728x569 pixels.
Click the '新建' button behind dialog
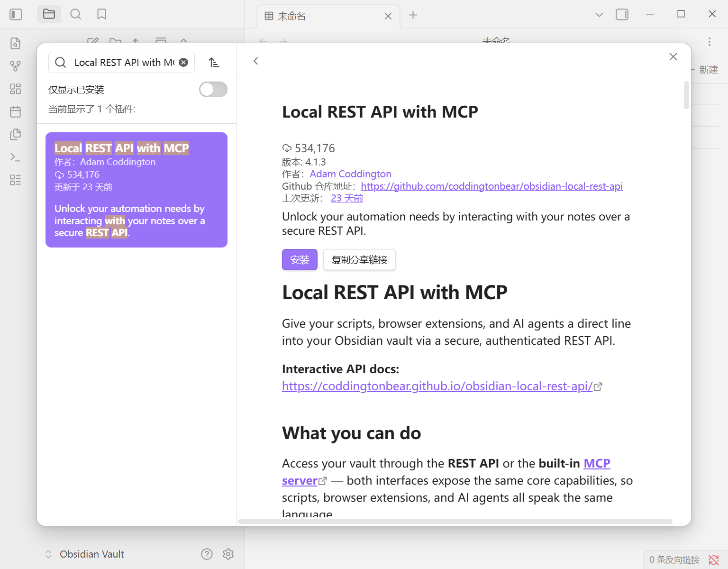tap(709, 70)
